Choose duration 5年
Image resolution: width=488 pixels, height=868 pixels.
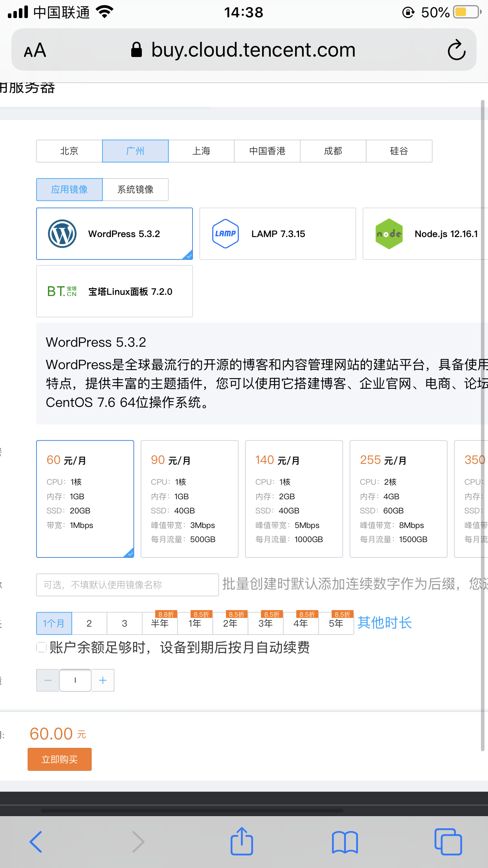[336, 623]
